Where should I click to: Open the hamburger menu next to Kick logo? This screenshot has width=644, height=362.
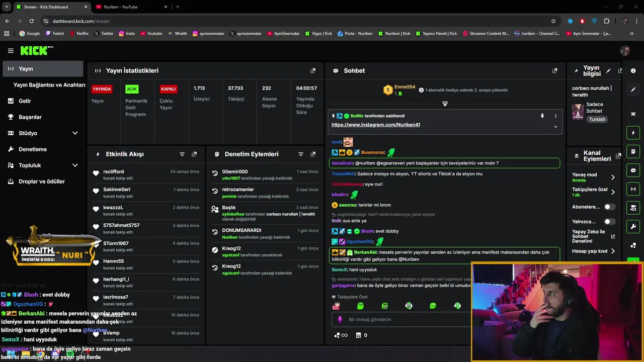[x=11, y=51]
